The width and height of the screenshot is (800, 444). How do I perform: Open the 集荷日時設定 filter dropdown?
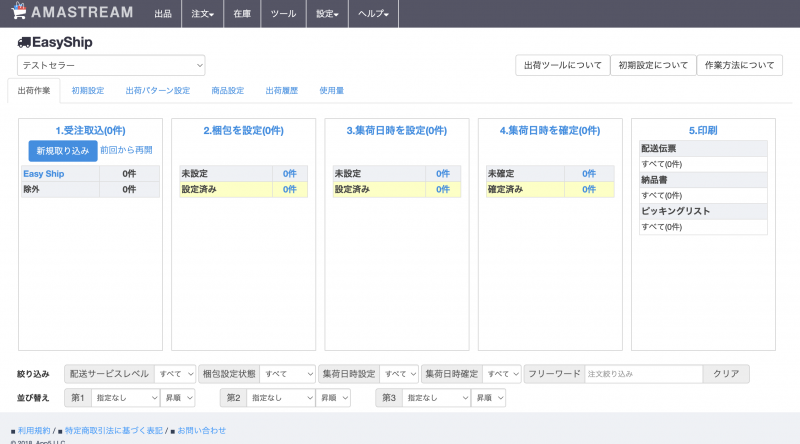399,374
